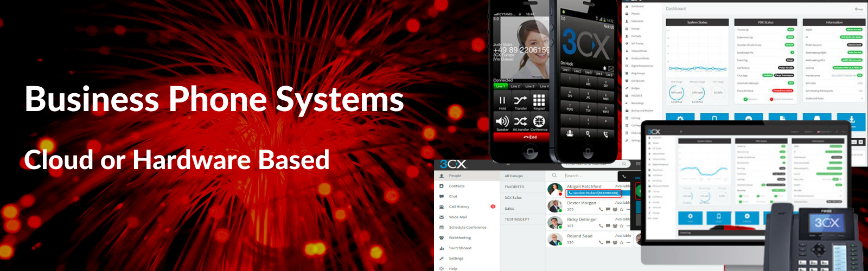
Task: Star Dexter Morgan as favorite
Action: coord(622,209)
